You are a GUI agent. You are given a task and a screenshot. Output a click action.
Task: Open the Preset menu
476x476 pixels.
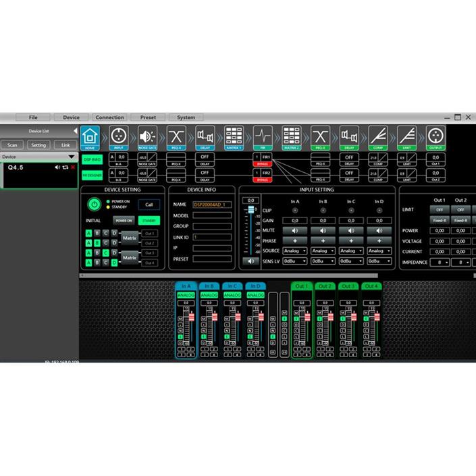coord(148,117)
